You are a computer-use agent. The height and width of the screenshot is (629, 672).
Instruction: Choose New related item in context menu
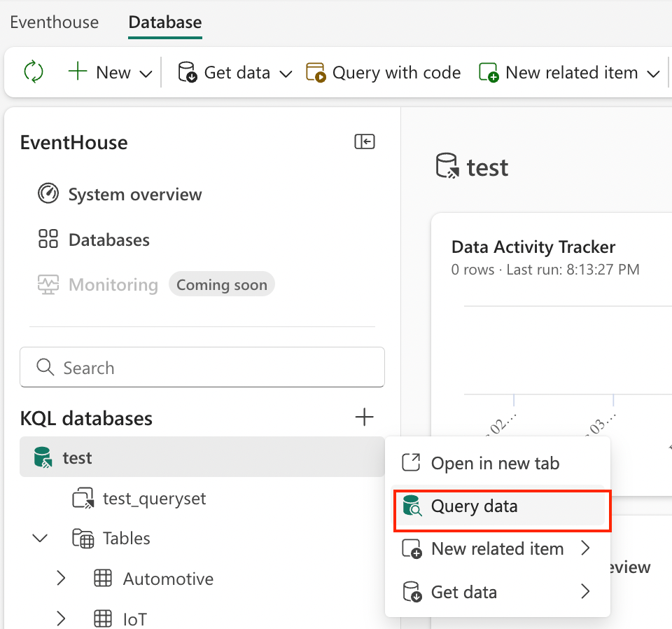click(499, 549)
